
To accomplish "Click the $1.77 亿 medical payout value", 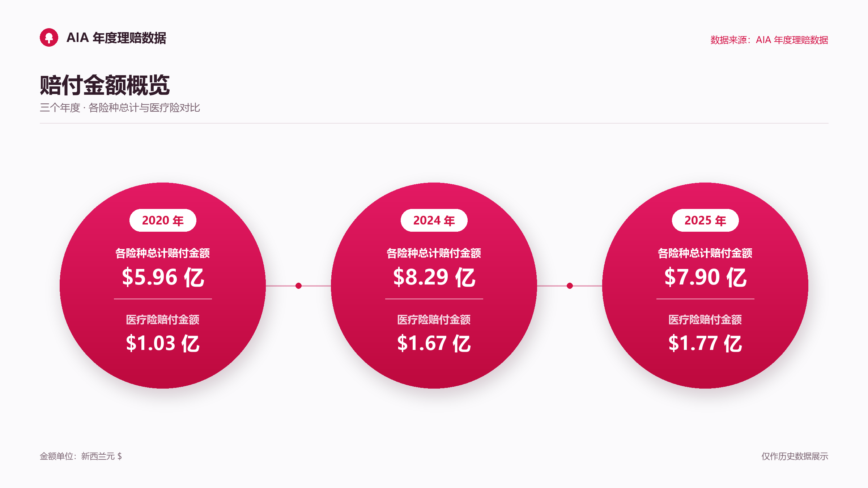I will [705, 343].
